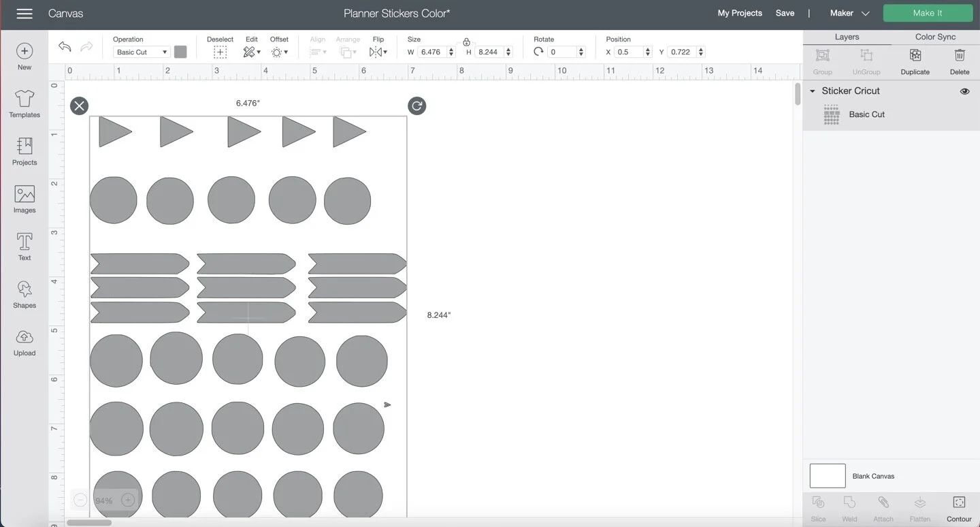Switch to the Layers tab
This screenshot has height=527, width=980.
847,37
